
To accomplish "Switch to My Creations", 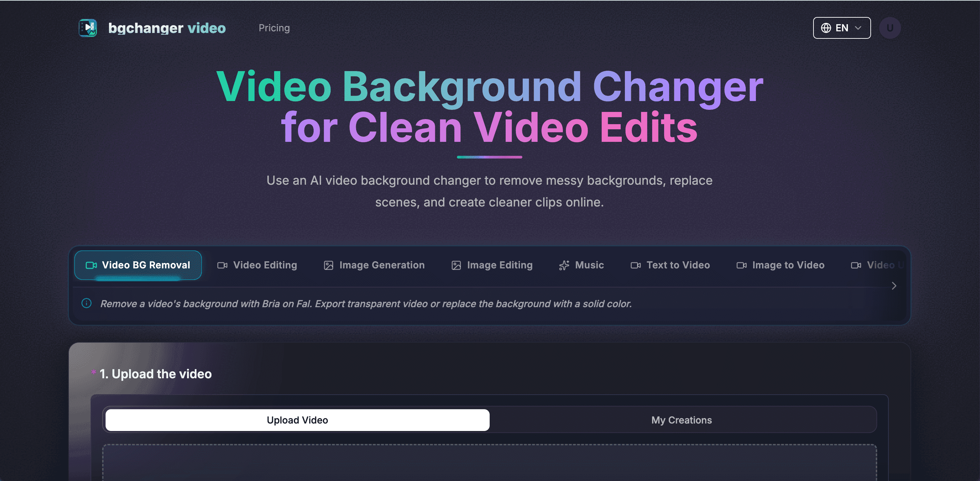I will point(681,420).
